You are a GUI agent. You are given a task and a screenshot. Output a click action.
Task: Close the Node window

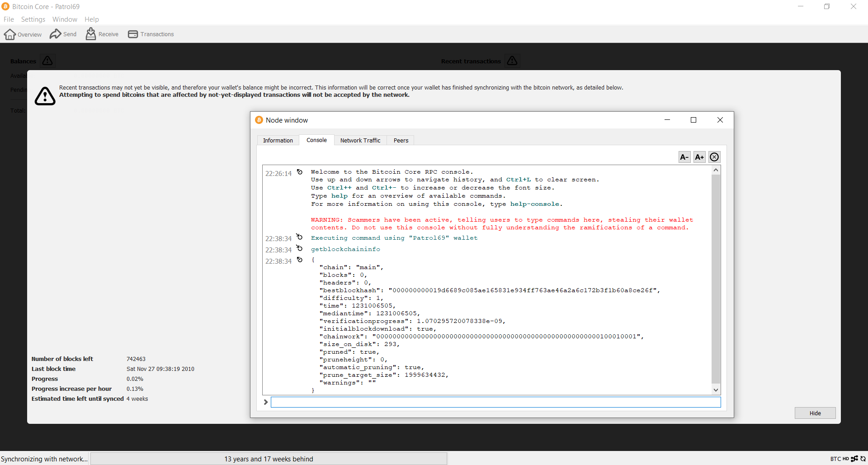point(720,120)
